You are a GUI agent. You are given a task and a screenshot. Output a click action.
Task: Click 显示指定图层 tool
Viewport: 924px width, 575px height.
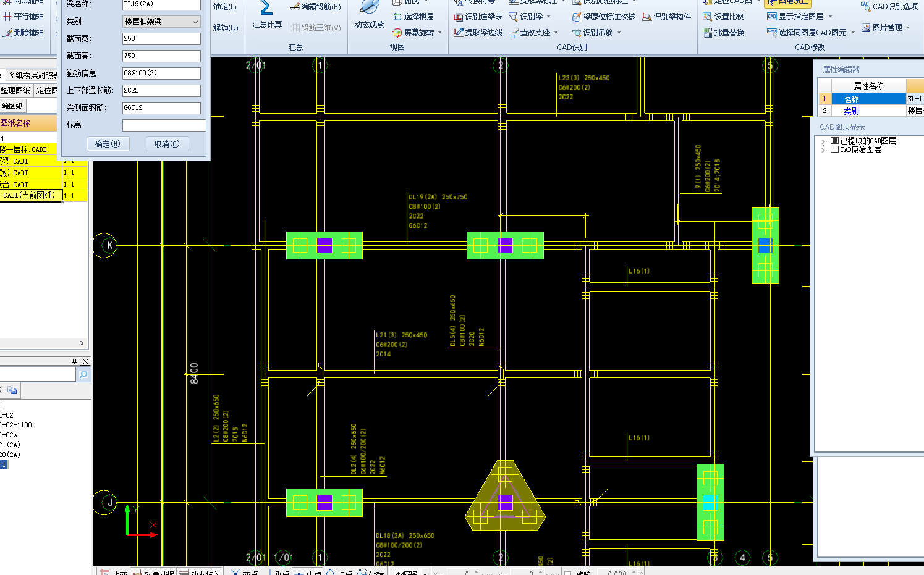tap(795, 17)
